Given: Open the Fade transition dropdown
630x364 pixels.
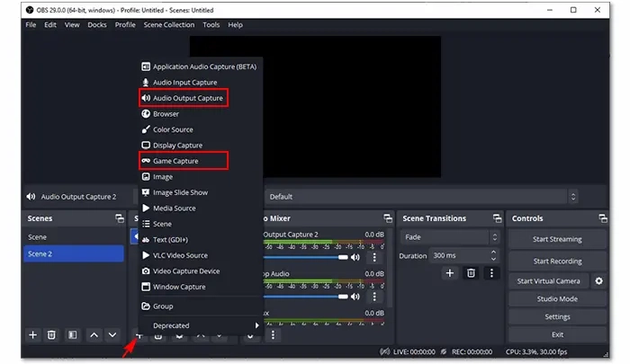Looking at the screenshot, I should 450,237.
